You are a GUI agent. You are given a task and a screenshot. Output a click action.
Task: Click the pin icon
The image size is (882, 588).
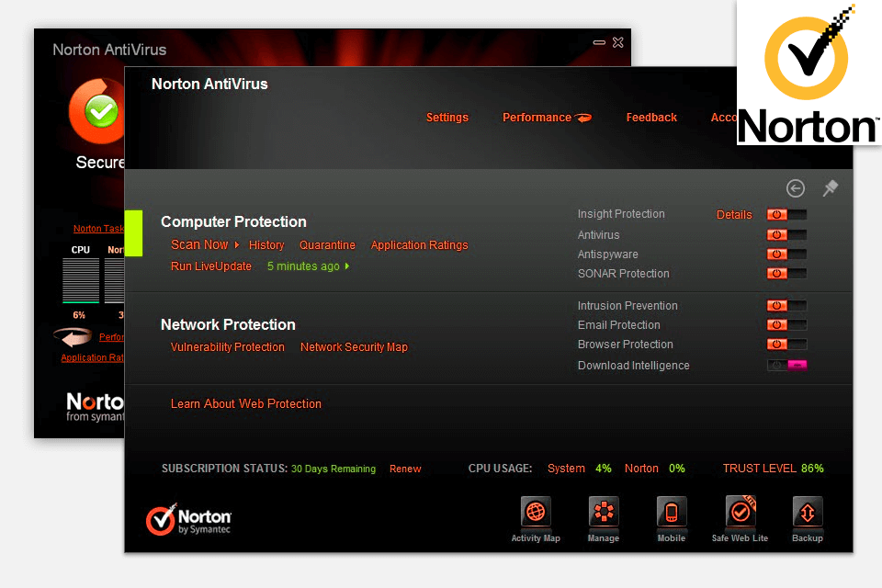click(831, 188)
